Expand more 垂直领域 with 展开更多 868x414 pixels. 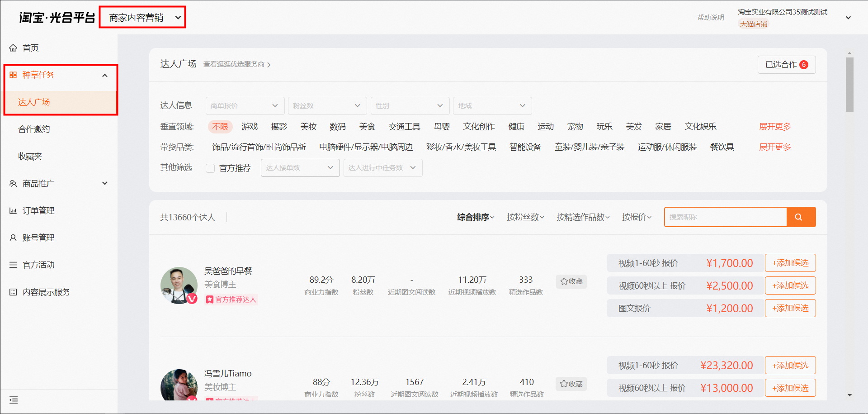pos(775,127)
